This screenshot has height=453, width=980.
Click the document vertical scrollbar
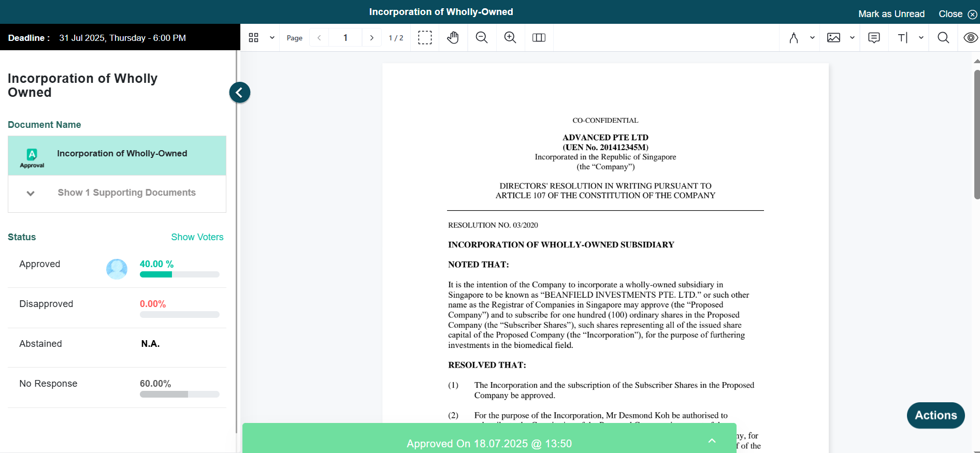click(977, 135)
